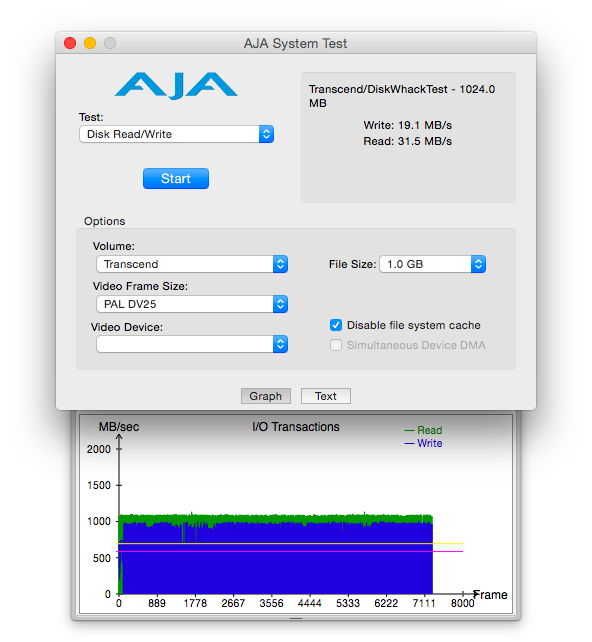Open the empty Video Device dropdown

tap(192, 344)
